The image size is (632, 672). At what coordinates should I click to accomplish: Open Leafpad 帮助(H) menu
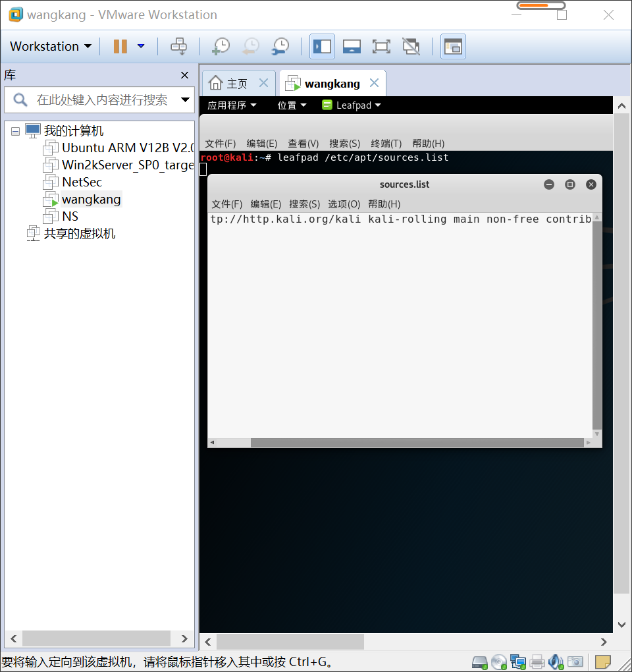[x=384, y=204]
